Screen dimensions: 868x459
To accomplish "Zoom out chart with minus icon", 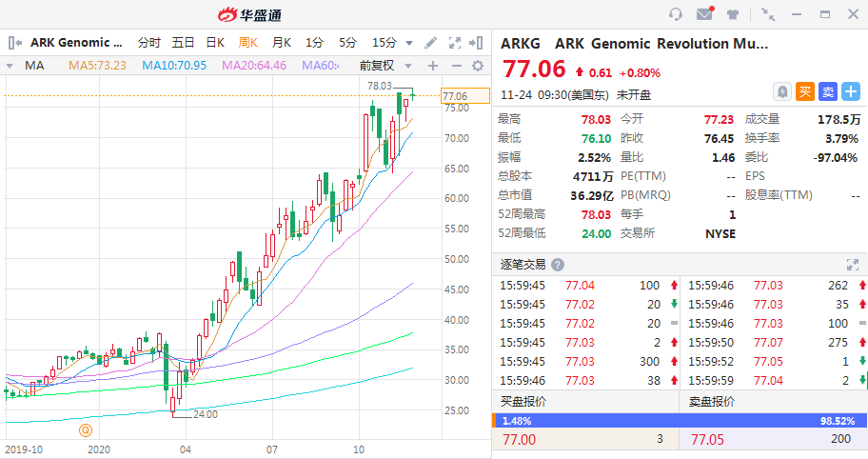I will point(456,66).
